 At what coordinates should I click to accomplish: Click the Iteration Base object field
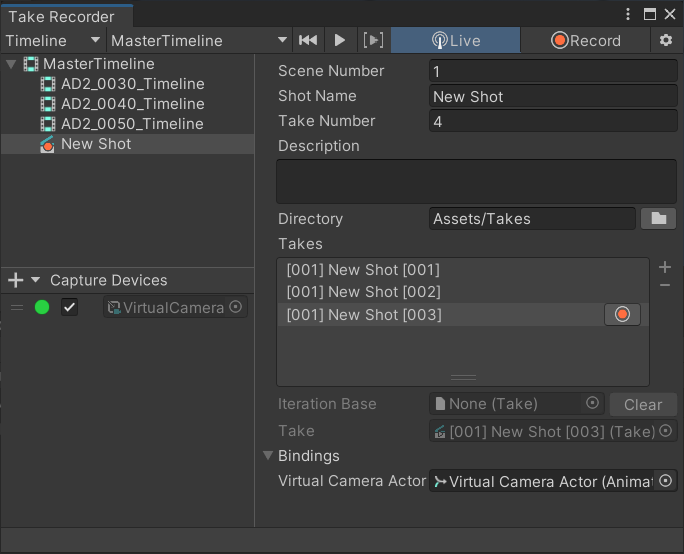[516, 404]
